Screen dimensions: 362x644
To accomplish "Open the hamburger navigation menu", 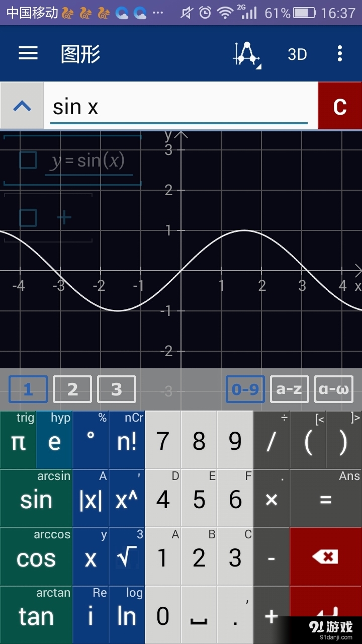I will pyautogui.click(x=28, y=53).
